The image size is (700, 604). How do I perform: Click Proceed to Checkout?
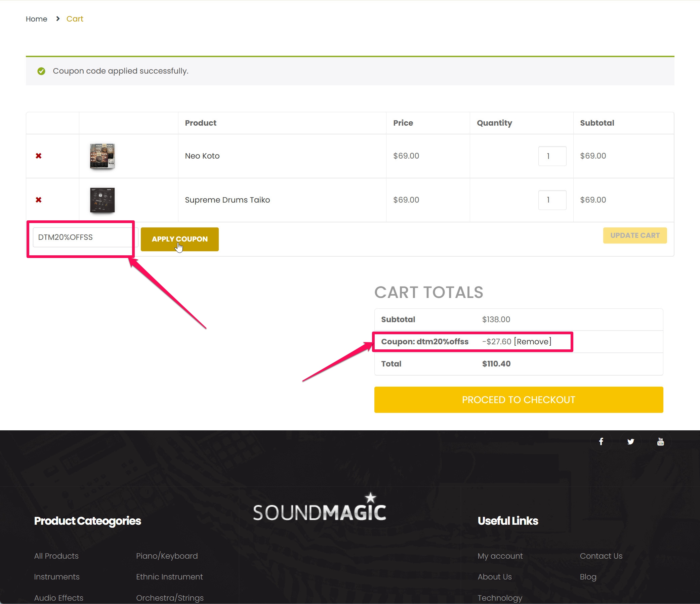(519, 400)
